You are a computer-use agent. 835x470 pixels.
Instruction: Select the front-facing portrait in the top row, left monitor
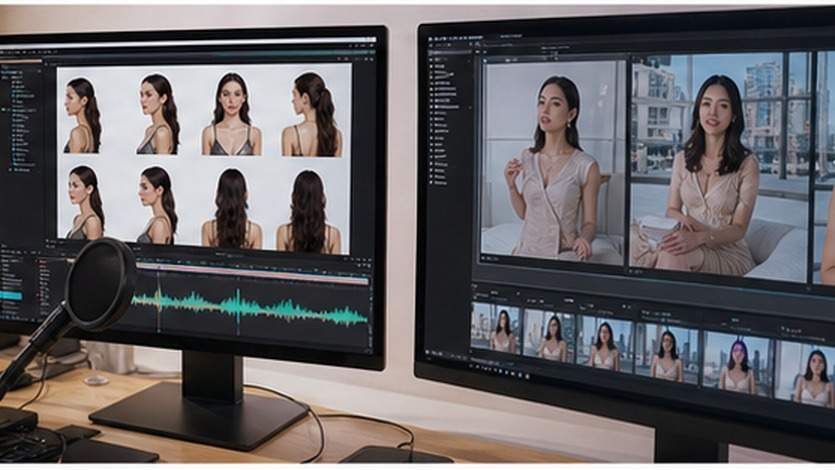pos(232,114)
